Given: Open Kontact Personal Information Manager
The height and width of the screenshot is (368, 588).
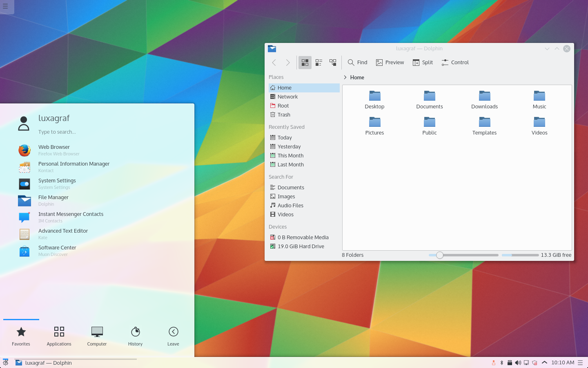Looking at the screenshot, I should tap(74, 167).
